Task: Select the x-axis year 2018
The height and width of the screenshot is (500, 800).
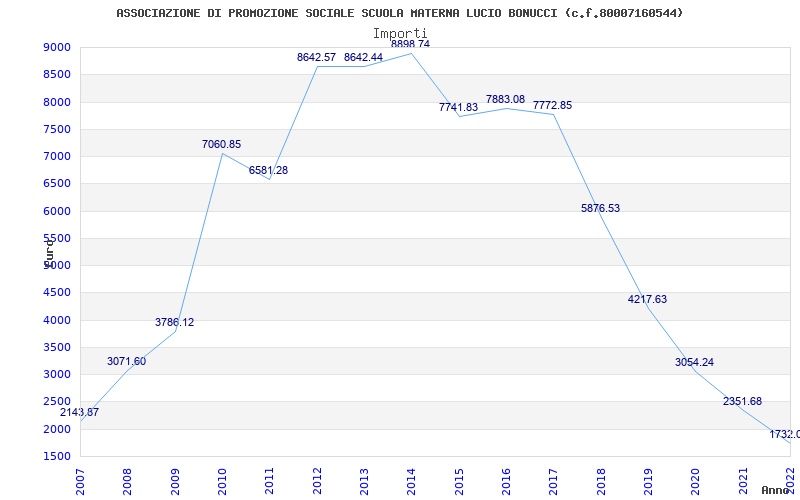Action: [x=601, y=481]
